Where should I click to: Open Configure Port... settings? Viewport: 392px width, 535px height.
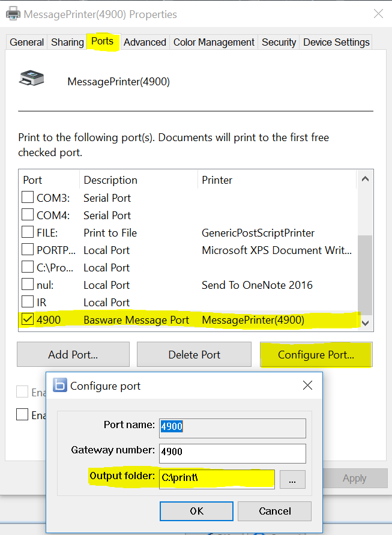pyautogui.click(x=316, y=354)
